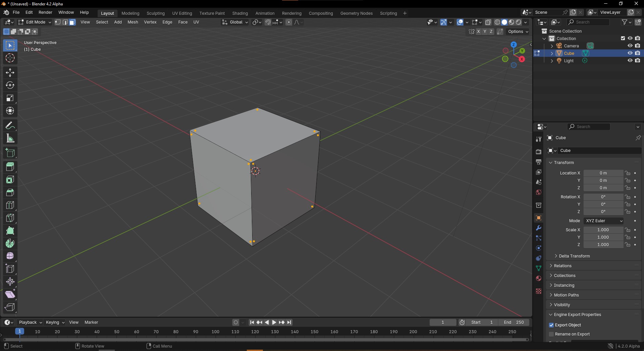Switch to the Geometry Nodes workspace tab
The height and width of the screenshot is (351, 644).
[356, 13]
